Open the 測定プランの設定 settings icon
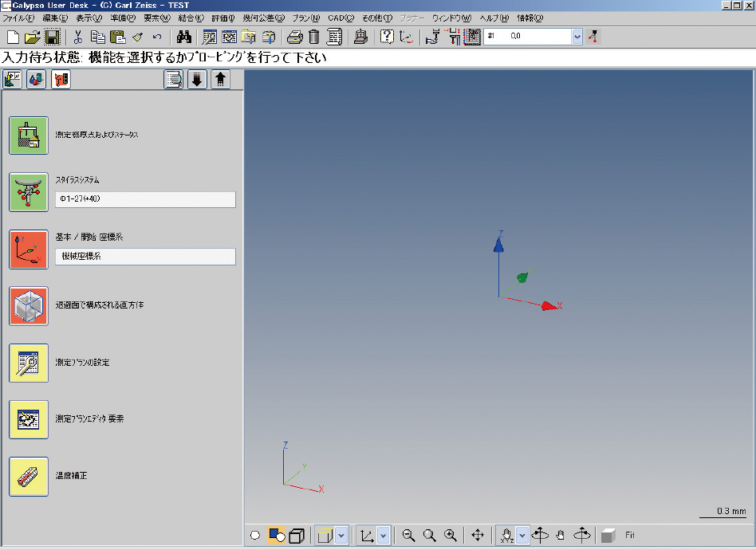Screen dimensions: 756x550 pos(29,363)
